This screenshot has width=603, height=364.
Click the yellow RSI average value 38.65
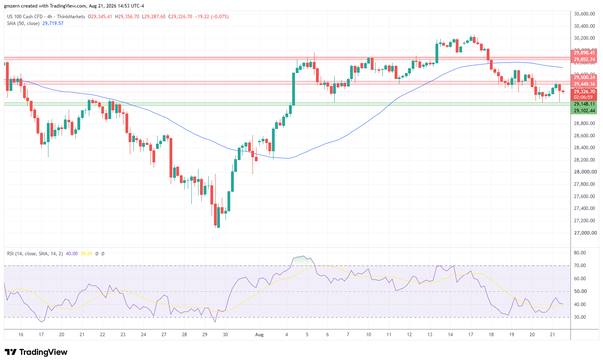(86, 254)
